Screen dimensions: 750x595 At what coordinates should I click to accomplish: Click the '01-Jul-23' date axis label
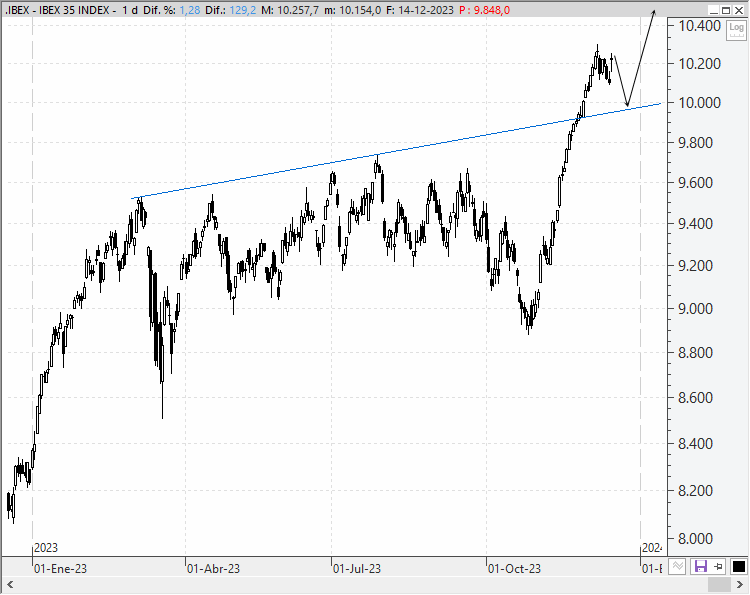tap(357, 569)
